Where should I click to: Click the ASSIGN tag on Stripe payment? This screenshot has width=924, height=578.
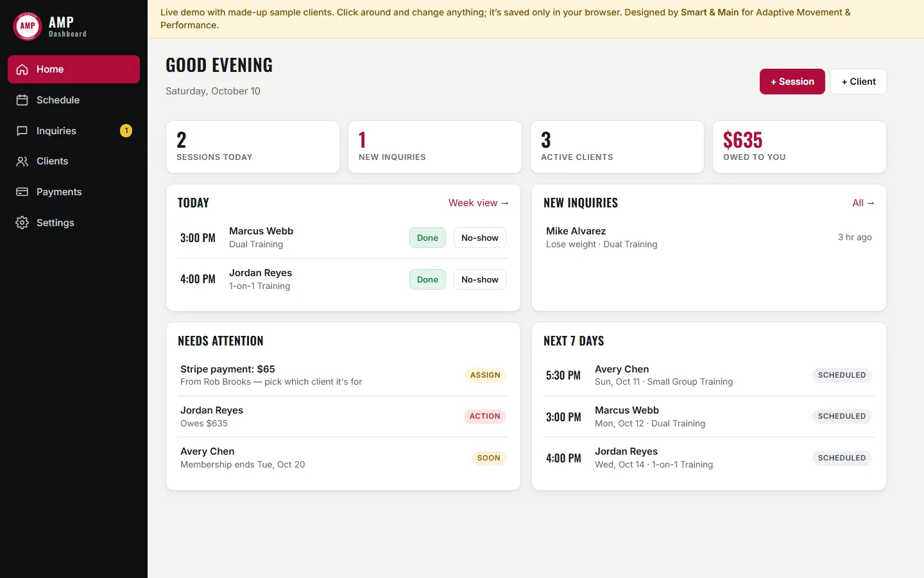pyautogui.click(x=485, y=375)
